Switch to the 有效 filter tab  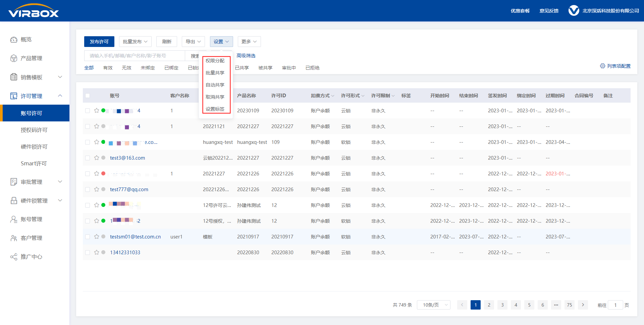pos(108,68)
